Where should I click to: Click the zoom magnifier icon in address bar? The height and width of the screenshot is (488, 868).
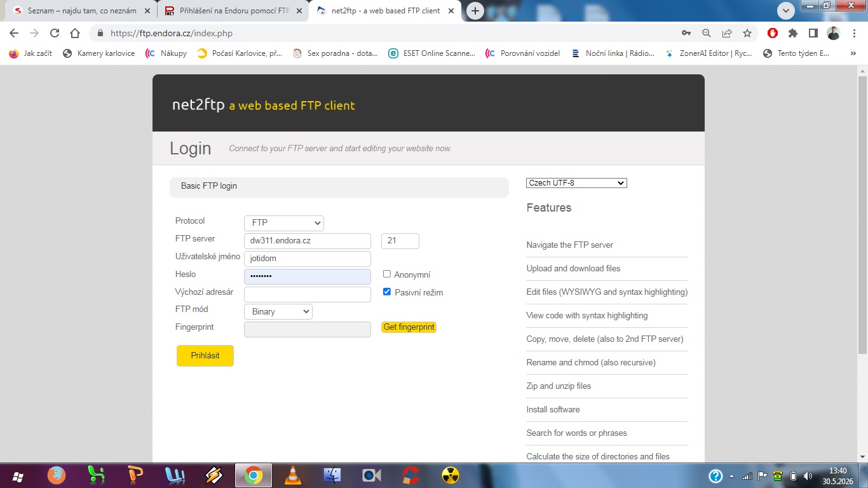click(707, 33)
